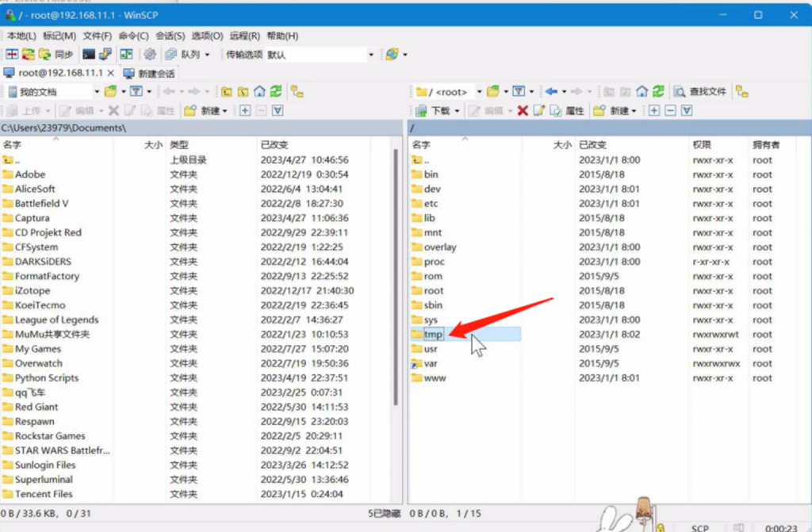Expand the local 新建 new dropdown arrow
Image resolution: width=812 pixels, height=532 pixels.
[224, 110]
